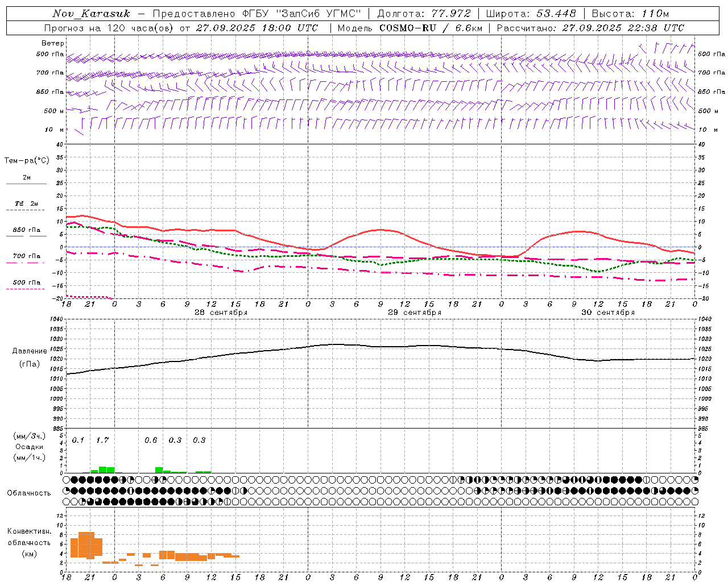Click the 500 гПа temperature legend entry
Viewport: 728px width, 582px height.
click(x=27, y=282)
